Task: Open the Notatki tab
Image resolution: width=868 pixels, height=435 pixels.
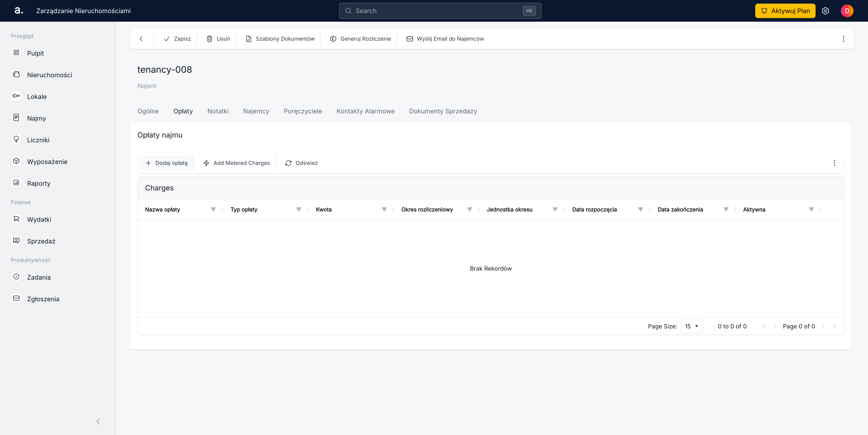Action: pos(218,111)
